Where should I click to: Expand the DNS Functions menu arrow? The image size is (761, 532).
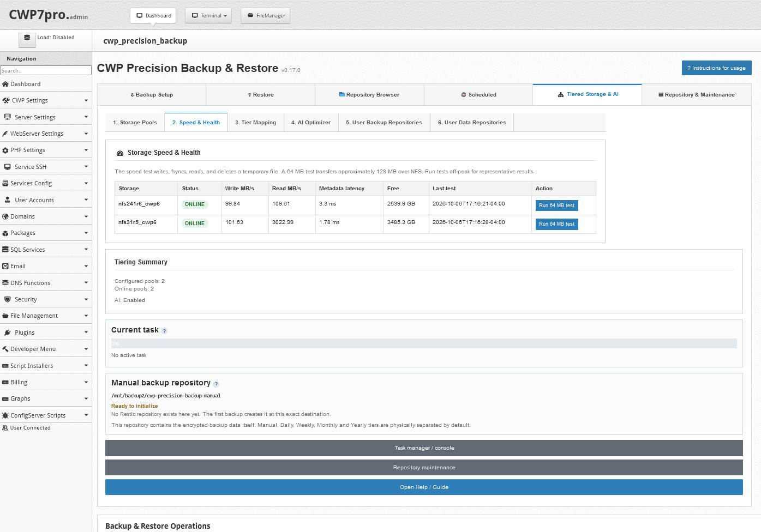pyautogui.click(x=86, y=283)
